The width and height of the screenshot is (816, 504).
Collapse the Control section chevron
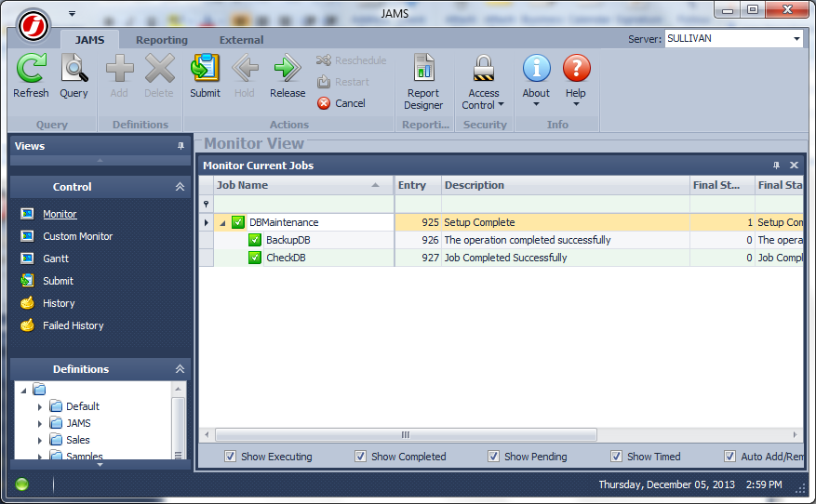(x=180, y=187)
